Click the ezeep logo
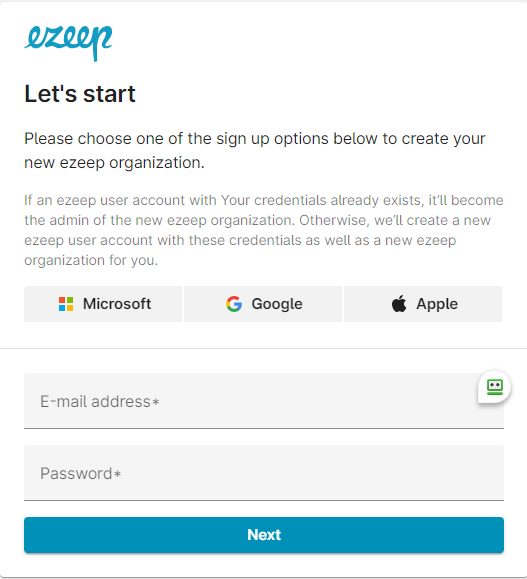527x579 pixels. click(68, 43)
